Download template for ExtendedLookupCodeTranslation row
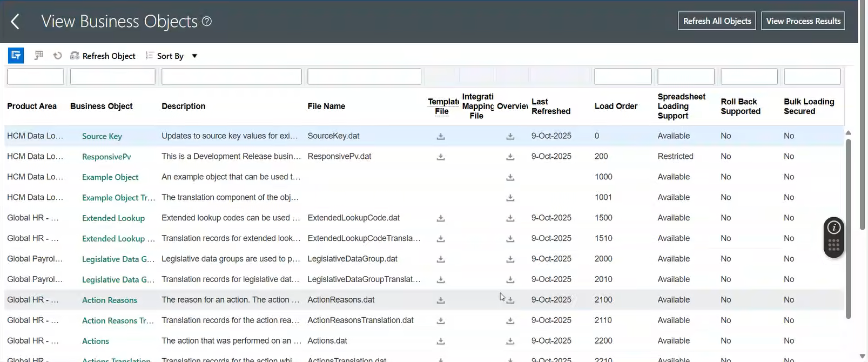This screenshot has height=362, width=868. pos(441,239)
